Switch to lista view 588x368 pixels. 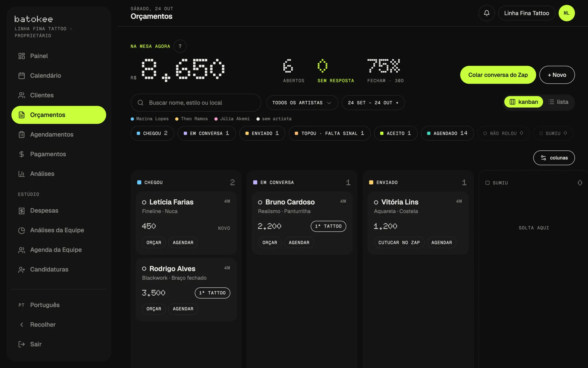click(x=558, y=102)
